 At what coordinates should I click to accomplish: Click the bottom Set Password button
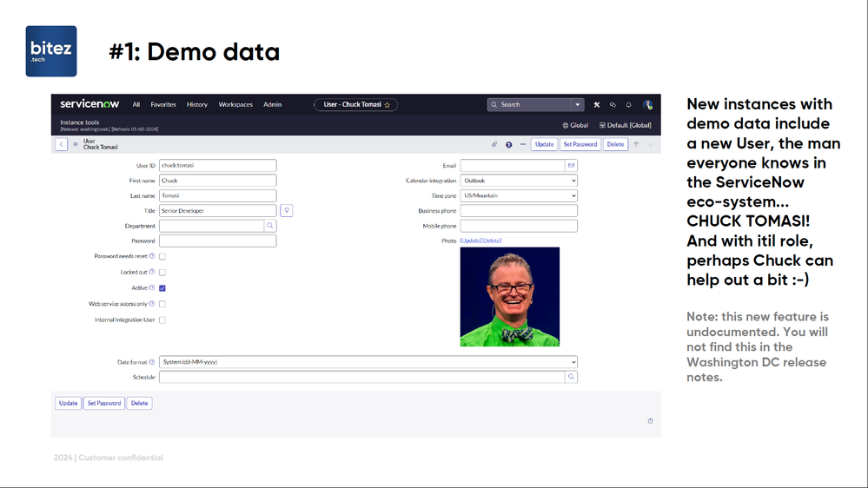tap(104, 404)
